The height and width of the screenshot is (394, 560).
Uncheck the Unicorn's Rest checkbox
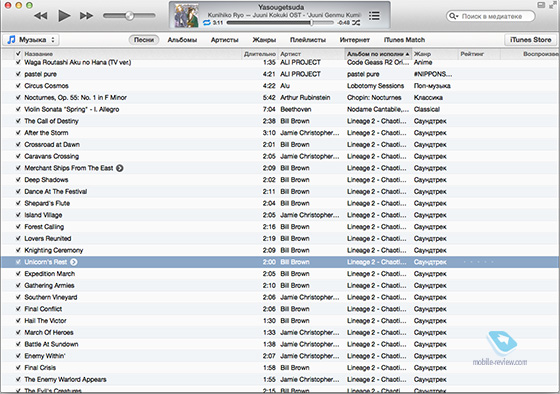pyautogui.click(x=18, y=262)
